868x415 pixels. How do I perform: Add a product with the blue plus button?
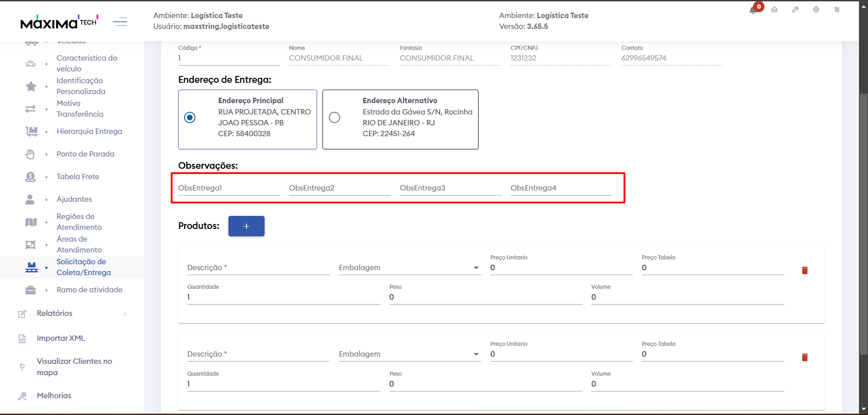246,226
